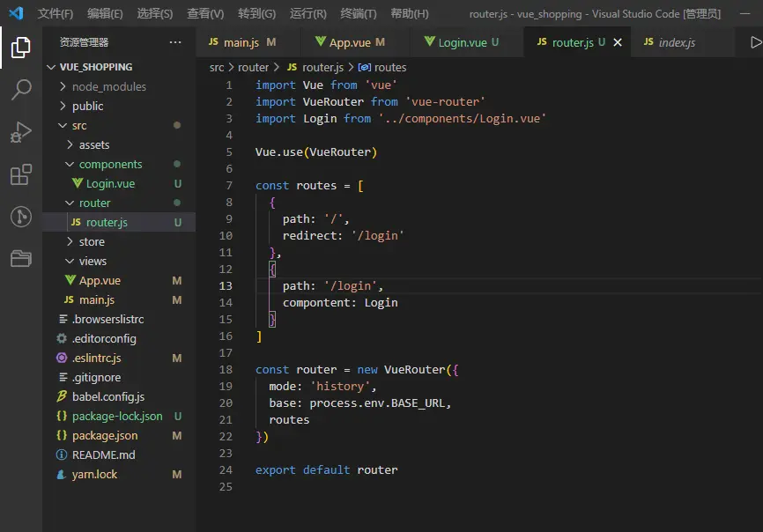
Task: Click 'Vue.use(VueRouter)' on line 5
Action: click(316, 152)
